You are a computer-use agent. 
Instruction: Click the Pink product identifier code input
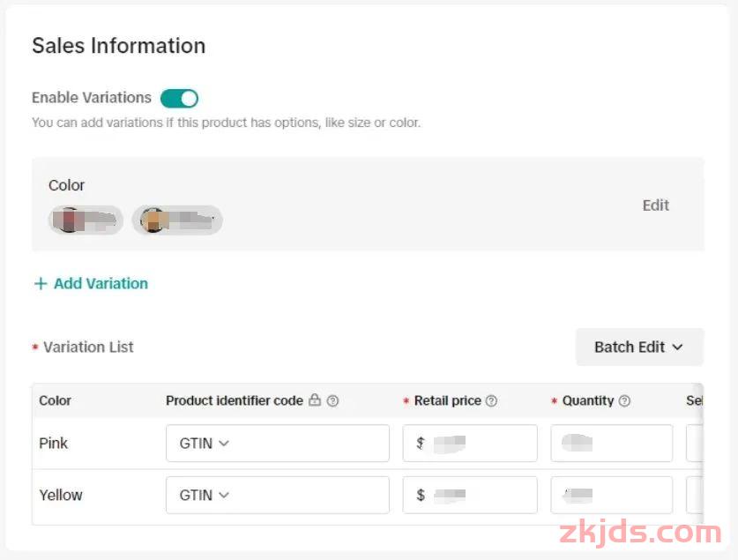tap(309, 444)
